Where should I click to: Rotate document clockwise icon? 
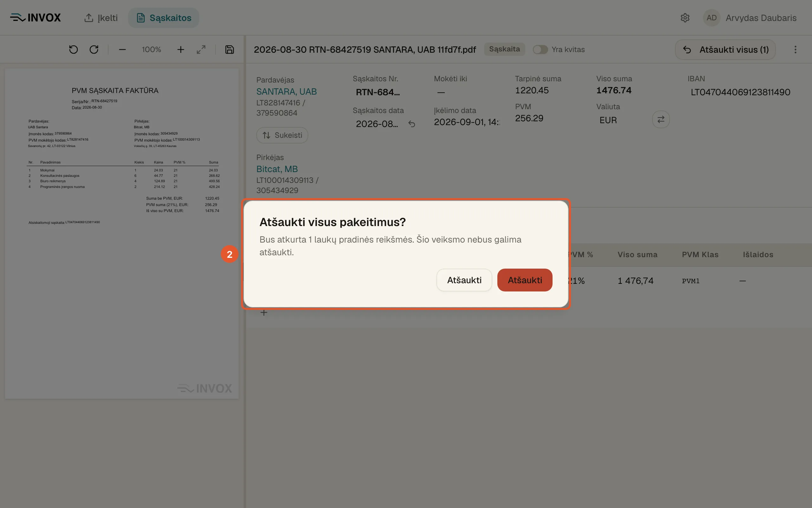(94, 50)
